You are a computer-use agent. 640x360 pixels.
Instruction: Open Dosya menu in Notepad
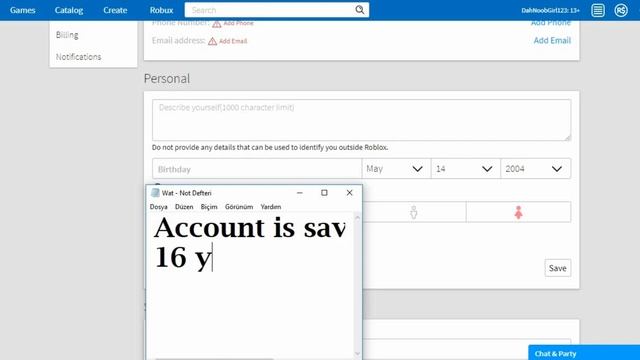click(x=159, y=207)
